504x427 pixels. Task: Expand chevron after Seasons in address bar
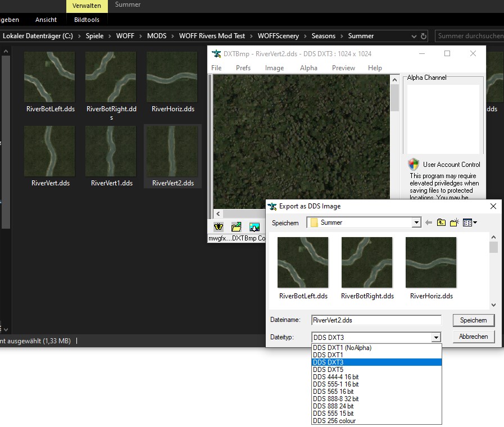point(342,36)
